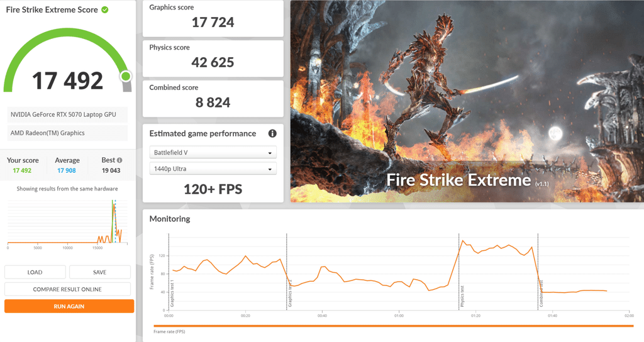The width and height of the screenshot is (644, 342).
Task: Click the Combined test marker line
Action: click(x=538, y=272)
